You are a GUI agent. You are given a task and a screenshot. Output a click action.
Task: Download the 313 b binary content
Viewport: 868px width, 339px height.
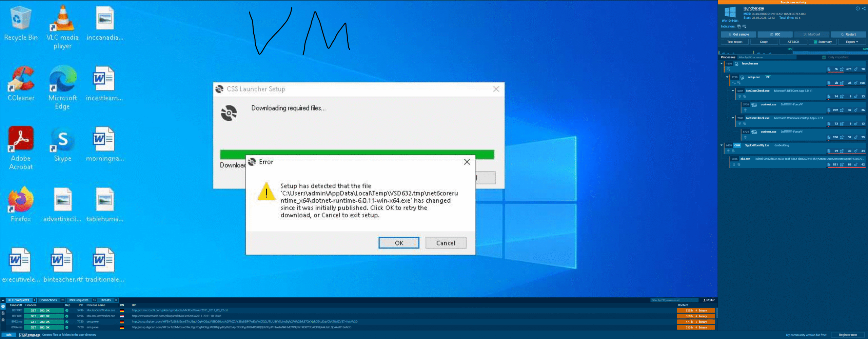point(696,327)
